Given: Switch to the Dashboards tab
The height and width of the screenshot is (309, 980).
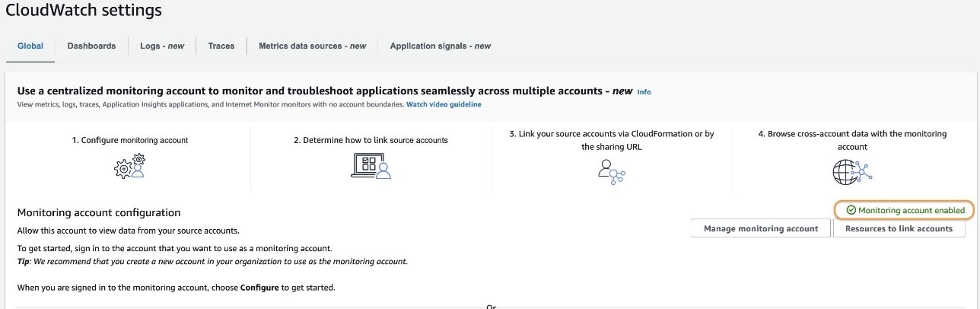Looking at the screenshot, I should coord(91,46).
